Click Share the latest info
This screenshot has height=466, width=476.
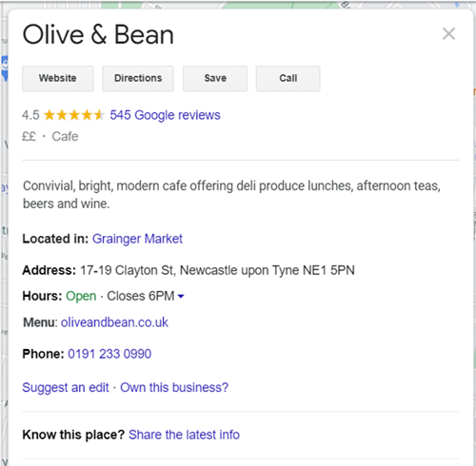pos(184,435)
